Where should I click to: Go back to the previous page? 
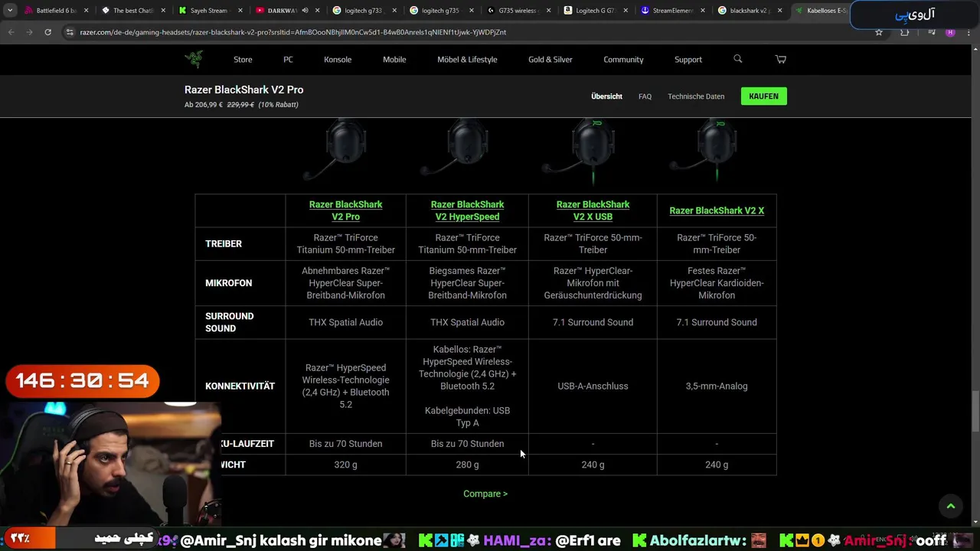(x=11, y=32)
